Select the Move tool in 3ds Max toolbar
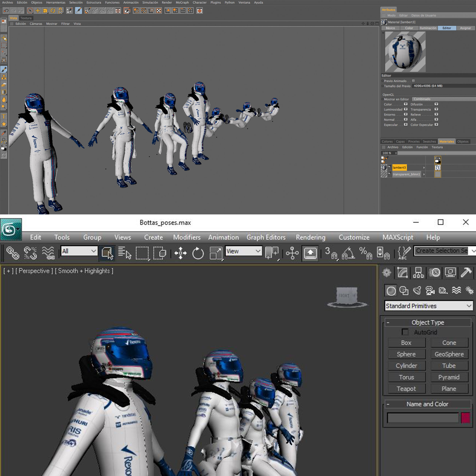Image resolution: width=476 pixels, height=476 pixels. (180, 253)
